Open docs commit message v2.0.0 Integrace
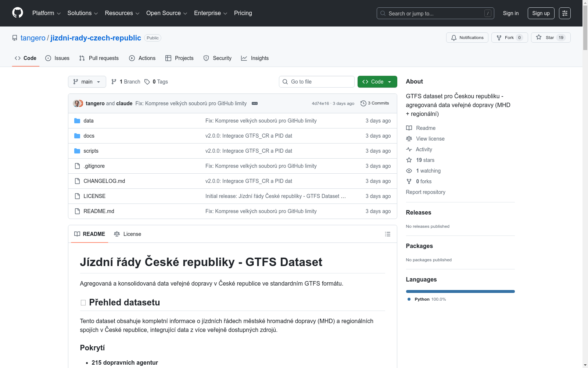 pos(249,136)
